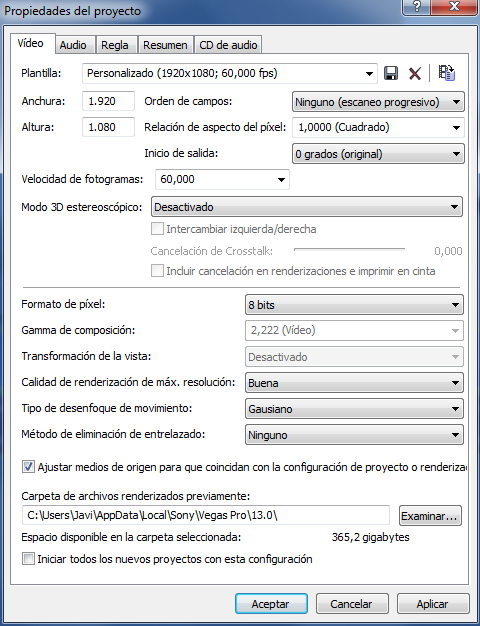Save the template with the floppy disk icon
480x626 pixels.
pos(391,73)
